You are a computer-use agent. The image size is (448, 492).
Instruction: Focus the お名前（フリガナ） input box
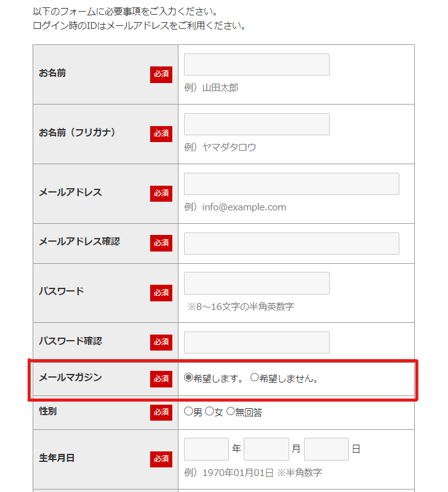click(257, 124)
